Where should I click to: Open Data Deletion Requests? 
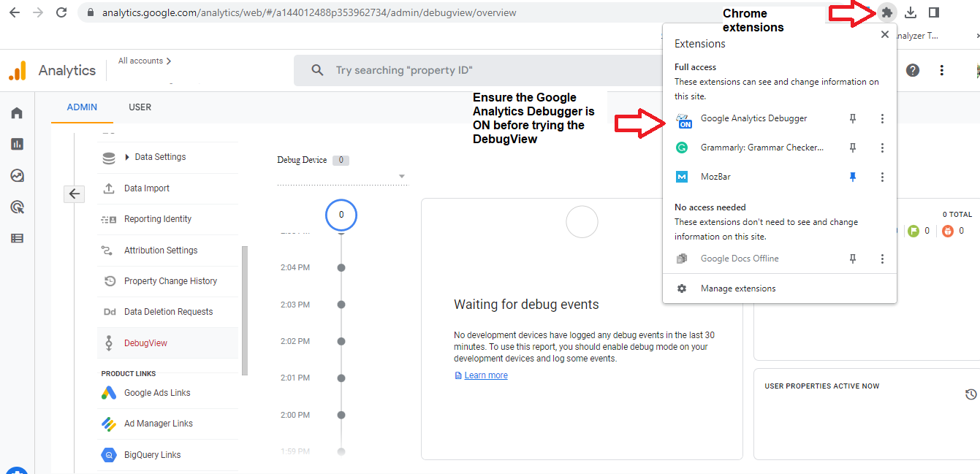point(167,312)
